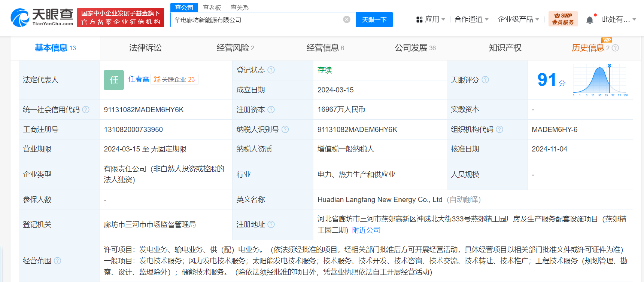
Task: Click help icon next to 登记状态
Action: (x=271, y=70)
